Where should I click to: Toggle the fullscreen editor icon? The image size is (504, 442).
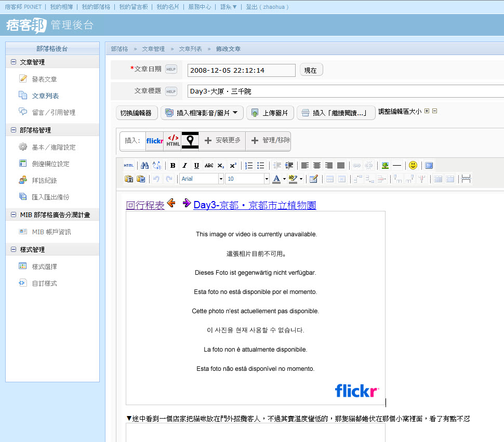429,166
